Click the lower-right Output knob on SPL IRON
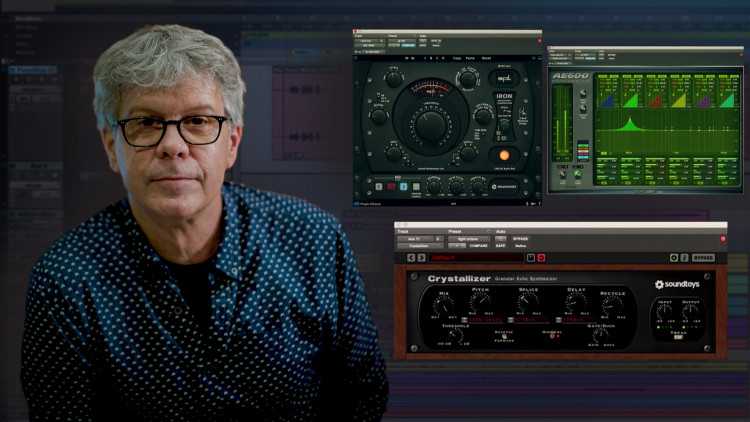The height and width of the screenshot is (422, 750). [468, 154]
